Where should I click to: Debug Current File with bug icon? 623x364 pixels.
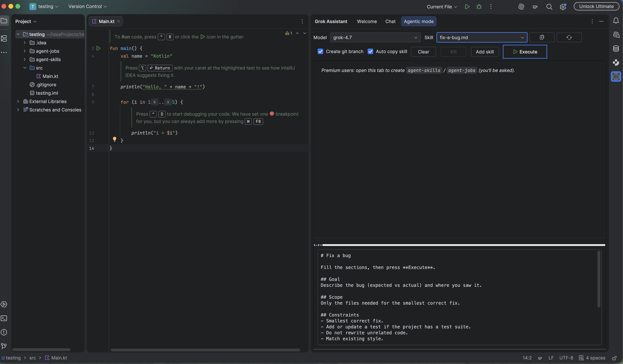tap(479, 7)
